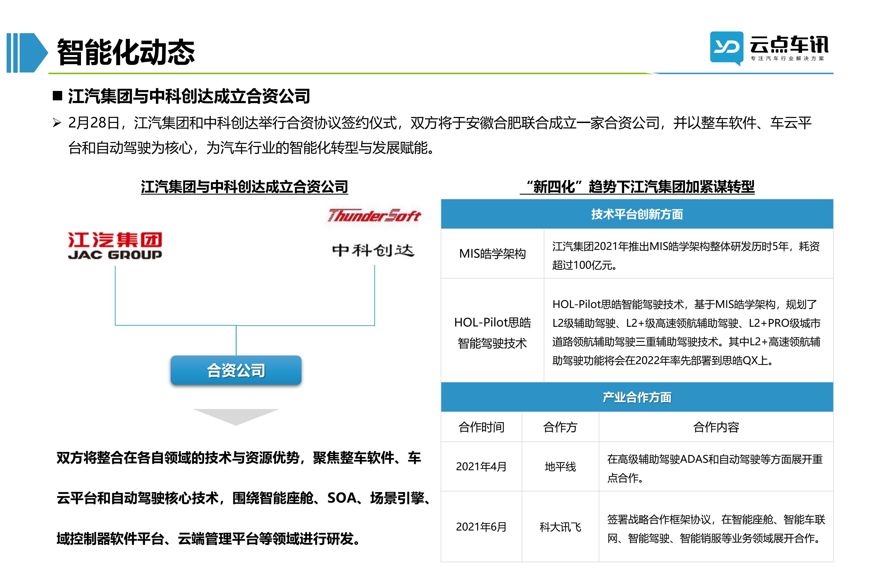Select the heading 江汽集团与中科创达成立合资公司 with bullet
882x588 pixels.
point(181,96)
